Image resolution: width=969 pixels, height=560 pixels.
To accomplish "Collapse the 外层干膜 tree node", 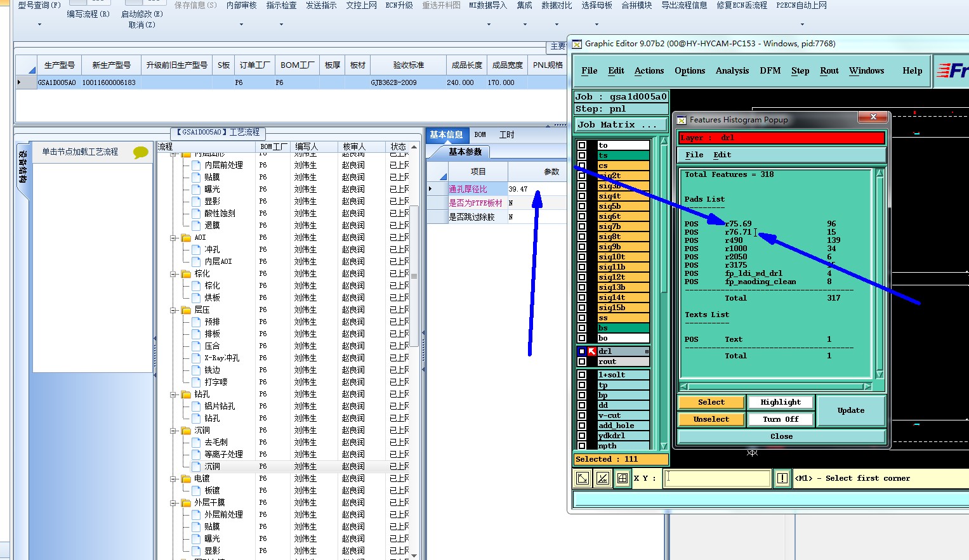I will 173,503.
